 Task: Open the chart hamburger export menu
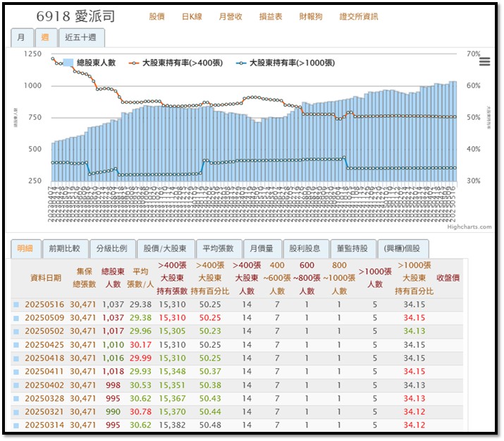(x=484, y=62)
